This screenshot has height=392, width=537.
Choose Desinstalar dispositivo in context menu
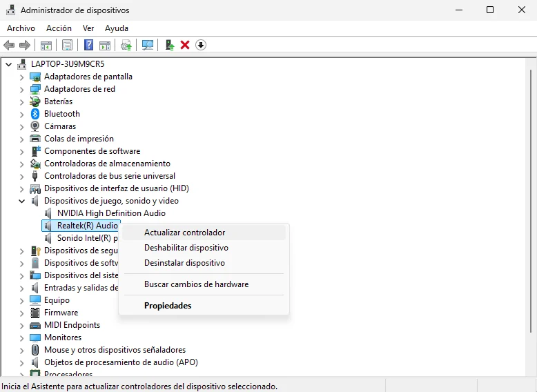[204, 263]
